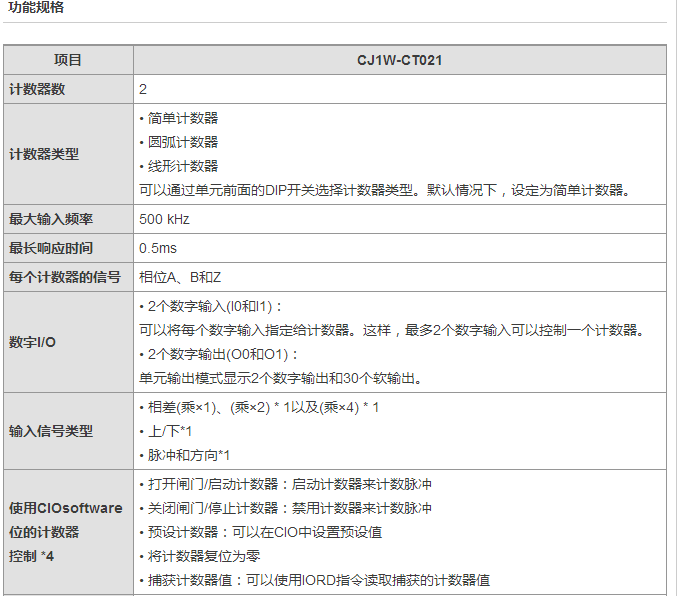Click the 控制 *4 label line
Screen dimensions: 680x596
(31, 556)
